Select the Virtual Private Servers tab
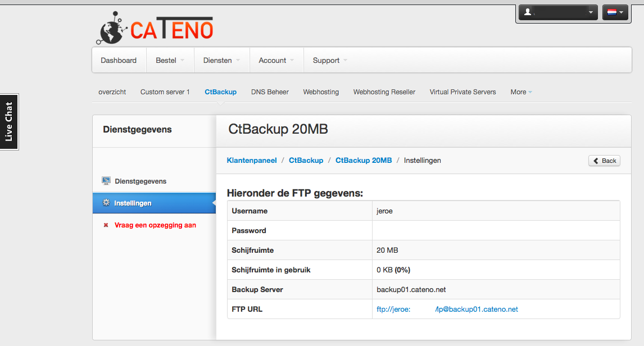Screen dimensions: 644x346 463,92
